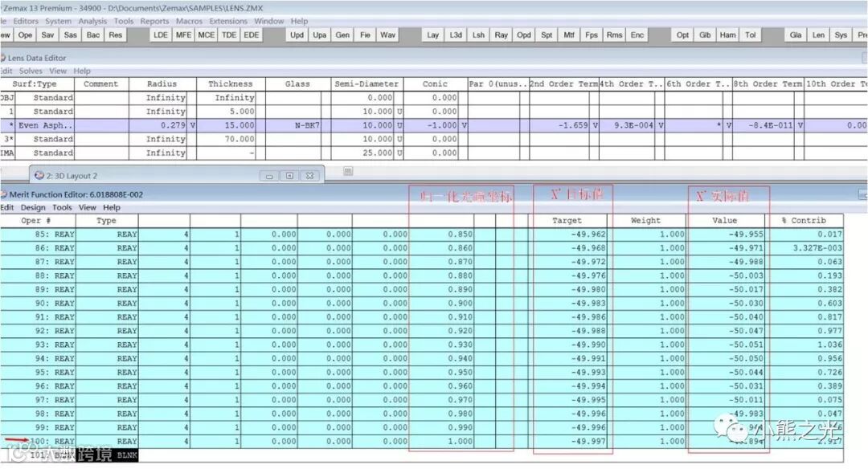Screen dimensions: 868x469
Task: Open Solves menu in Lens Data Editor
Action: [31, 71]
